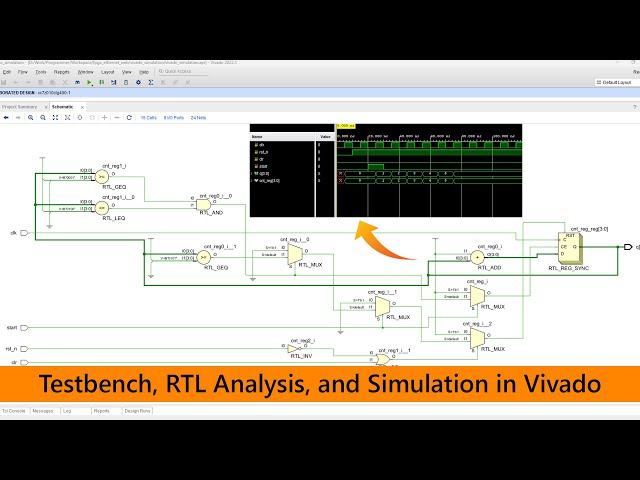Image resolution: width=640 pixels, height=480 pixels.
Task: Click the blue step icon left of document icon
Action: (x=114, y=82)
